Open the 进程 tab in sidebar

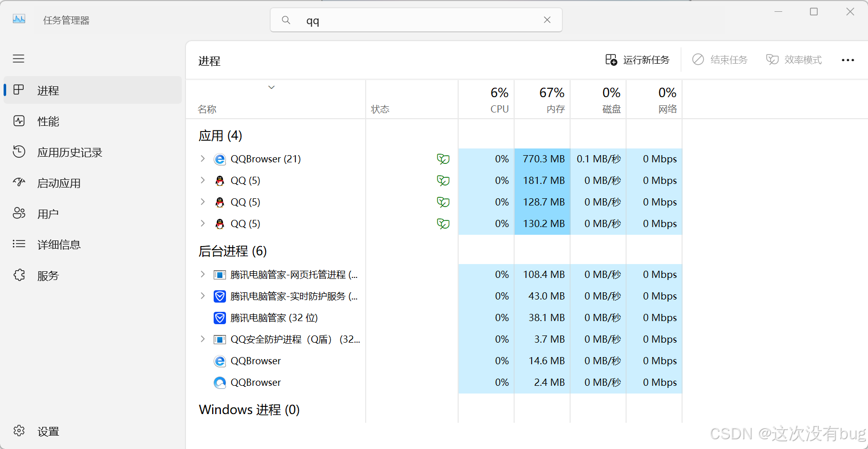93,90
